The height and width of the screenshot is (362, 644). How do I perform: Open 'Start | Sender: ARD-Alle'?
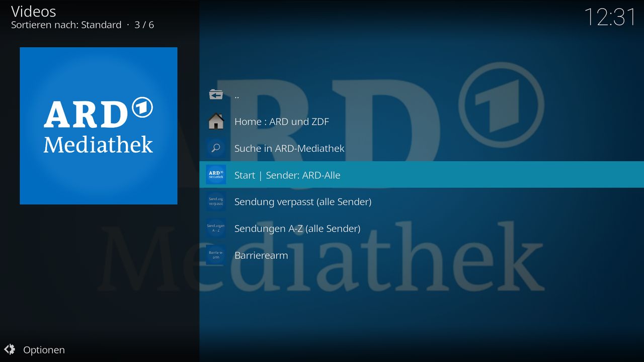[x=422, y=174]
